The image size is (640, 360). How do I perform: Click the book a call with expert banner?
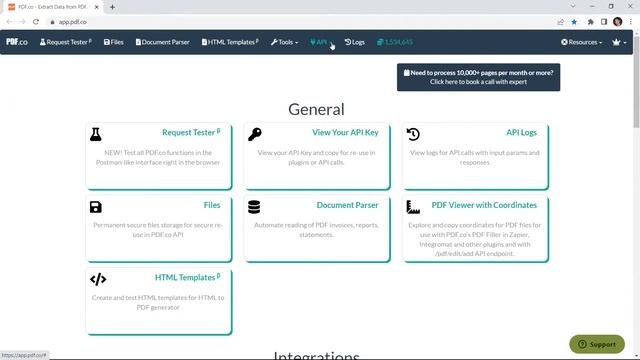point(478,77)
